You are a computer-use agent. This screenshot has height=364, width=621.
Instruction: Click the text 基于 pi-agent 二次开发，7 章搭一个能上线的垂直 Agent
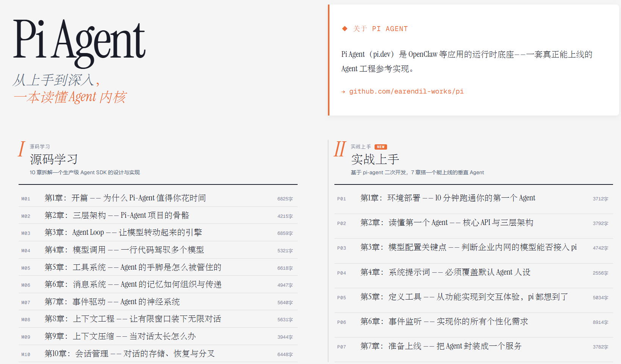(x=417, y=173)
